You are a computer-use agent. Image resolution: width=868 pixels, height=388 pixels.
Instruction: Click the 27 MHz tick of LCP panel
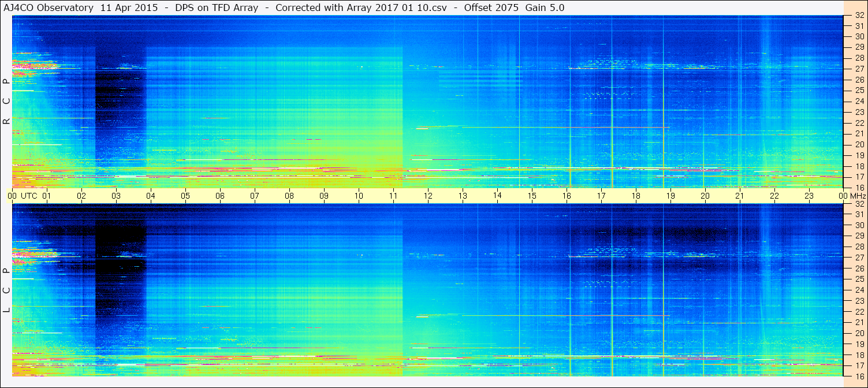coord(859,258)
